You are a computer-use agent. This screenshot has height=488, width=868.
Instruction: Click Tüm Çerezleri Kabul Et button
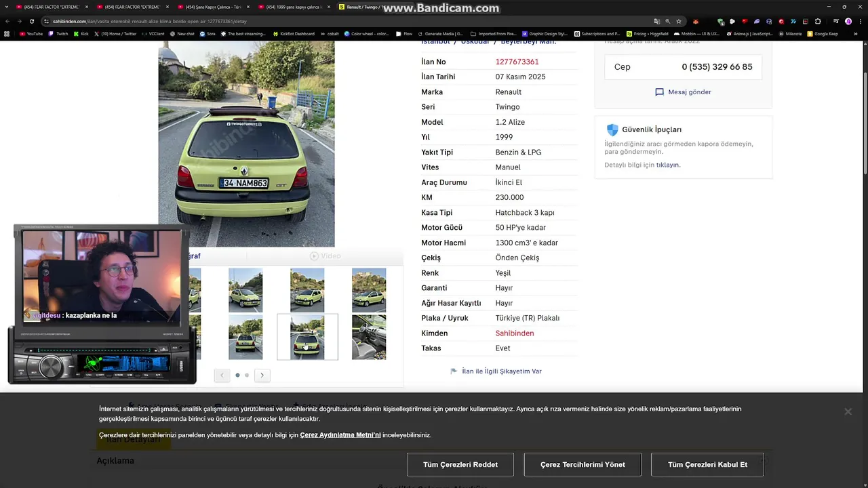707,464
